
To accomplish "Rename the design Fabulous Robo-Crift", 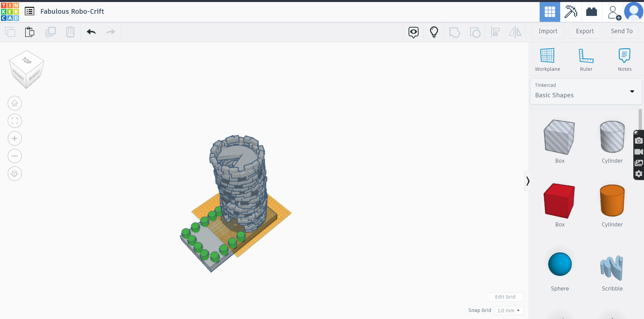I will [x=72, y=11].
